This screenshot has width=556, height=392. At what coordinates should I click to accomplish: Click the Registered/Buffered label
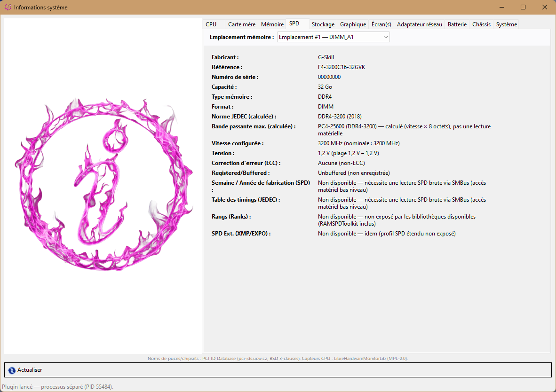241,173
